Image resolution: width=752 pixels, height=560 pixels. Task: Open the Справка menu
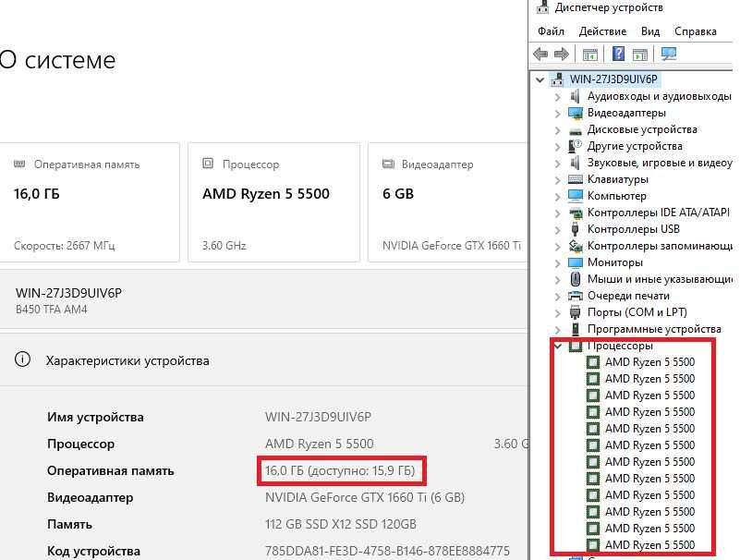(696, 31)
